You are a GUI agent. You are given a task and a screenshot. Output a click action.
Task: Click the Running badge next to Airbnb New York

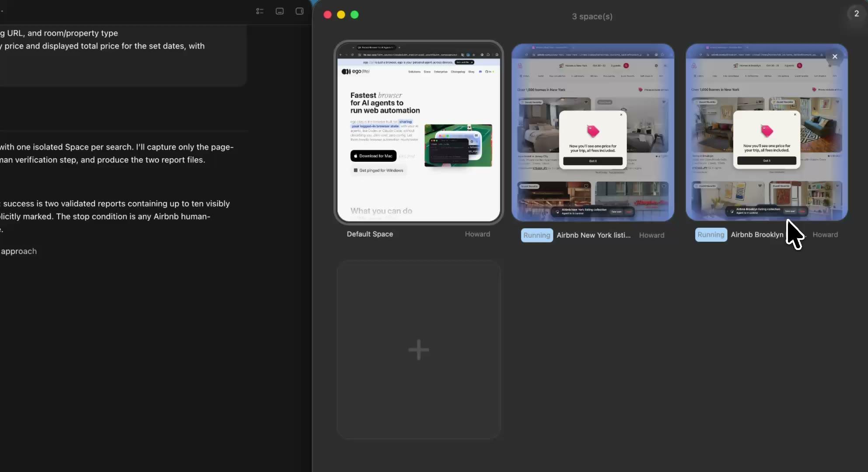tap(537, 235)
